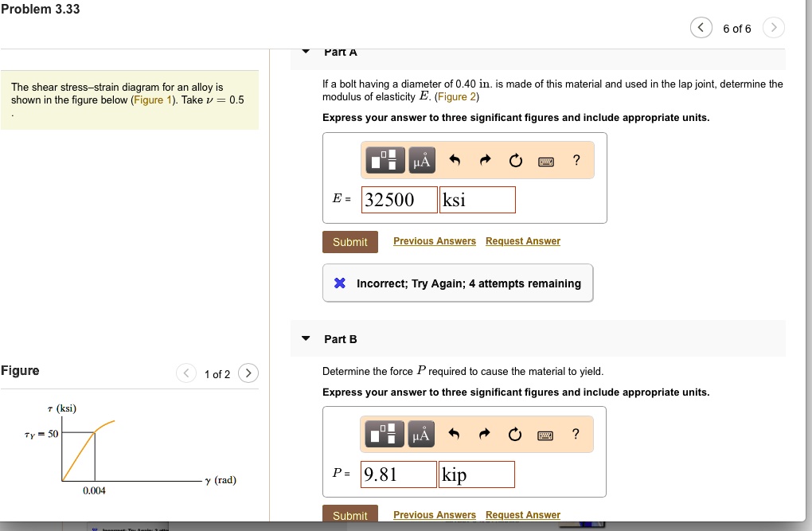
Task: Undo the last entry using the undo arrow
Action: 453,159
